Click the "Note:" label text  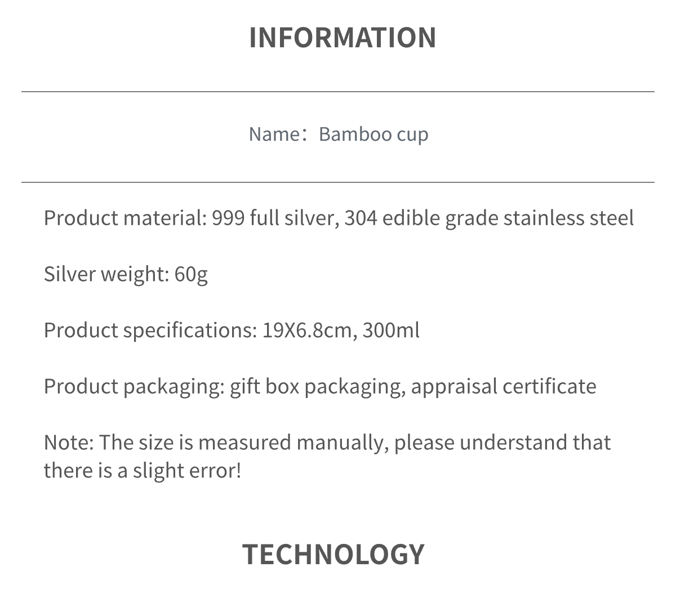click(69, 443)
